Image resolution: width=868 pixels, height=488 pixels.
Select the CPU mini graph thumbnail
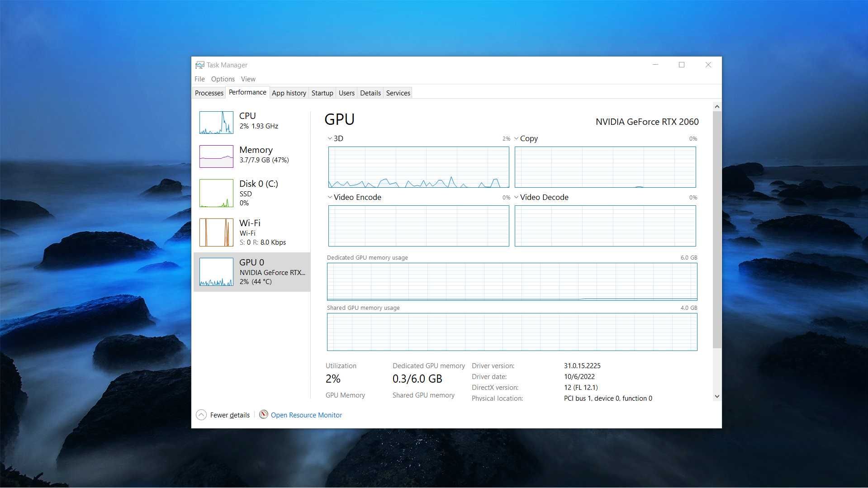click(x=216, y=123)
